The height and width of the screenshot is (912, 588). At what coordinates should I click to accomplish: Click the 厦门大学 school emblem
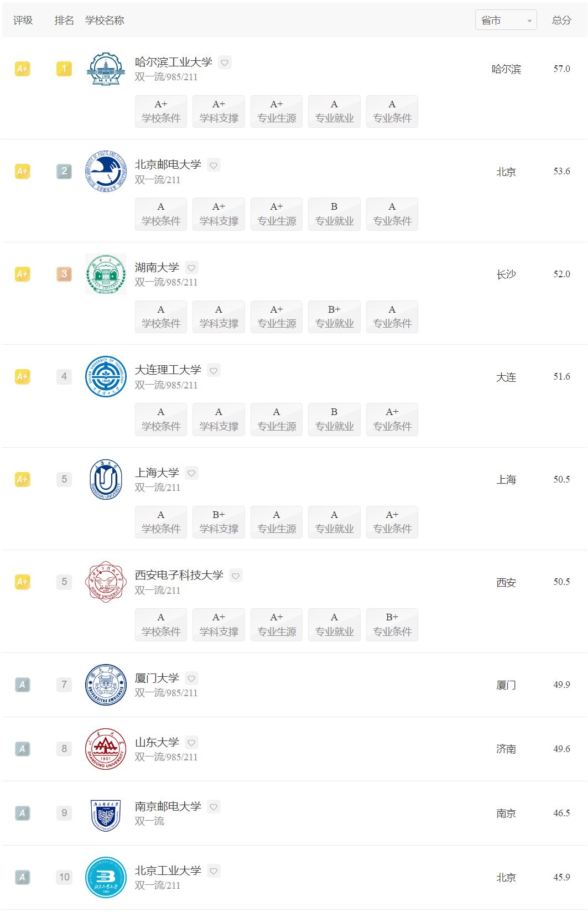pos(106,685)
